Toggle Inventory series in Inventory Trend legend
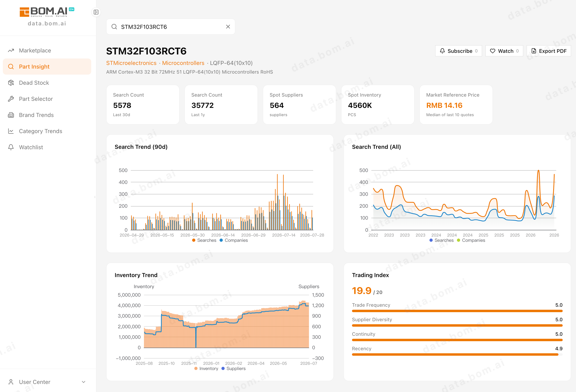This screenshot has height=392, width=576. [x=206, y=368]
